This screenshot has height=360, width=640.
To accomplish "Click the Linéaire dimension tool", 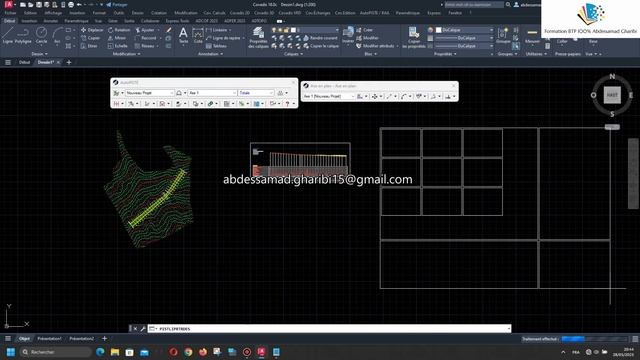I will pos(217,30).
